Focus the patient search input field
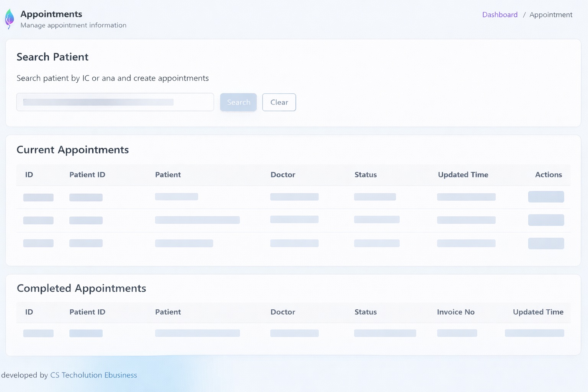588x392 pixels. [x=115, y=102]
